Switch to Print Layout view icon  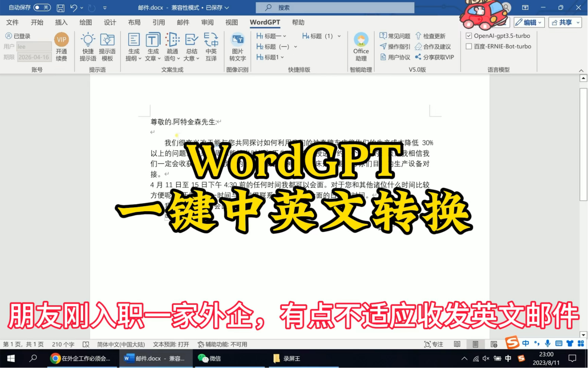tap(475, 345)
